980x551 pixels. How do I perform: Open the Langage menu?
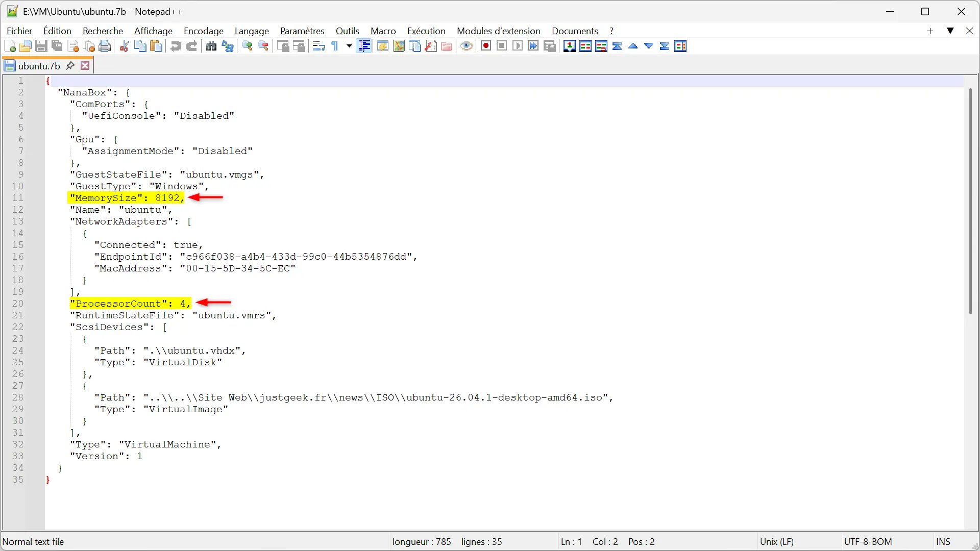[252, 31]
